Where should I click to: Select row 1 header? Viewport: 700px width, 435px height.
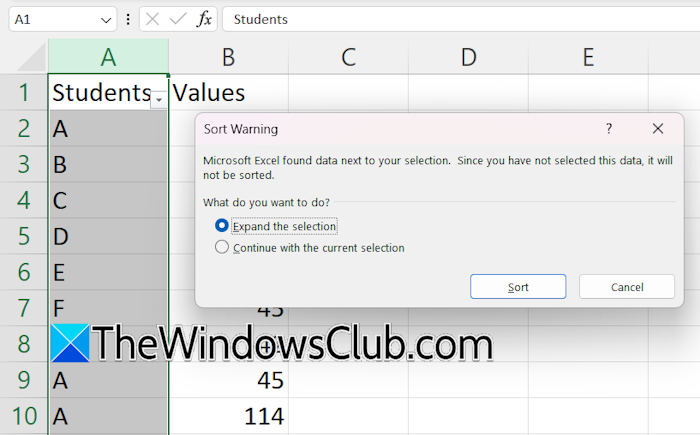click(x=24, y=92)
